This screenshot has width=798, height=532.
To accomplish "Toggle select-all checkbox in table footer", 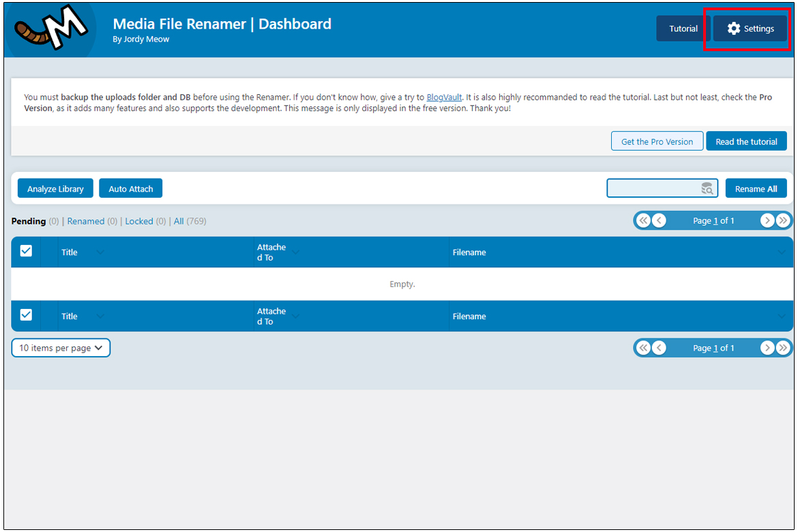I will (26, 315).
